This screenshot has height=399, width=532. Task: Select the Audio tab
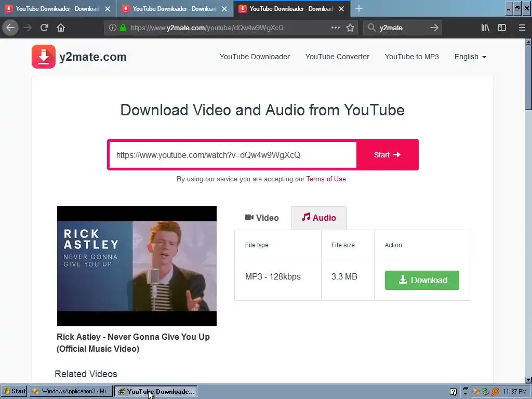319,218
